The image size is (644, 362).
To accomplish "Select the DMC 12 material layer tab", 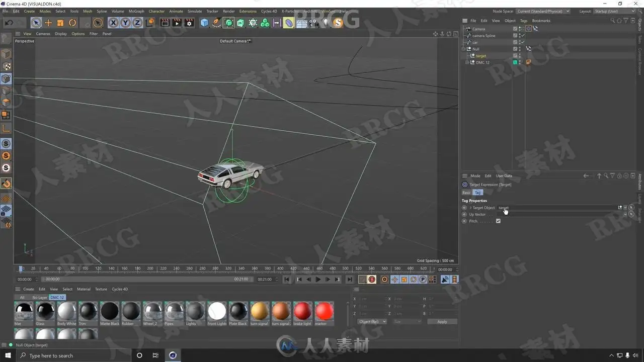I will click(57, 297).
